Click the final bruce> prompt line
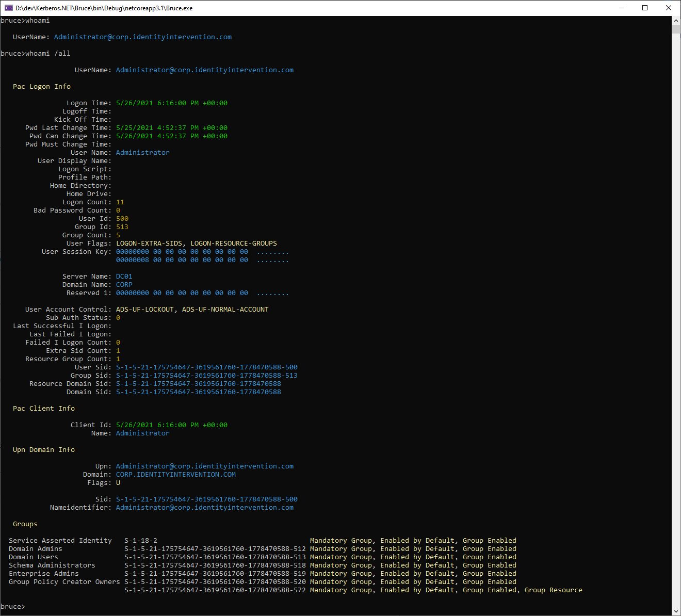The width and height of the screenshot is (681, 616). [13, 607]
